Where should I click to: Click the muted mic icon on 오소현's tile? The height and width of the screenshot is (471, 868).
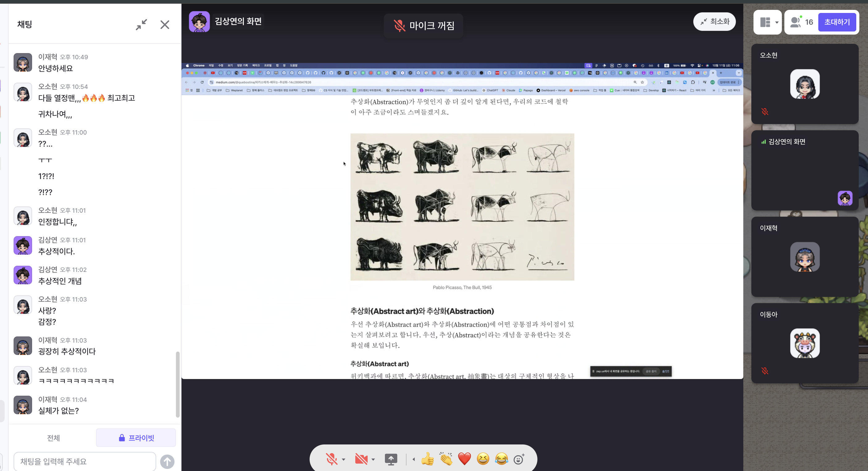click(x=765, y=111)
